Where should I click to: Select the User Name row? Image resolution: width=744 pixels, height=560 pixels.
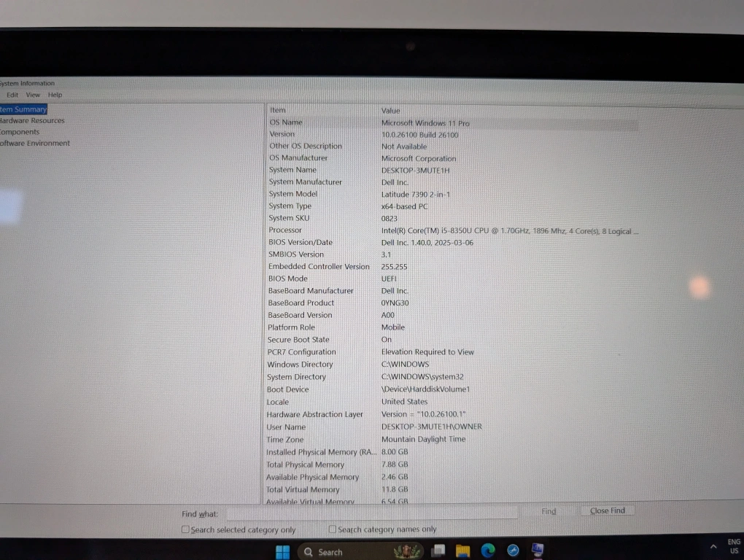tap(453, 427)
